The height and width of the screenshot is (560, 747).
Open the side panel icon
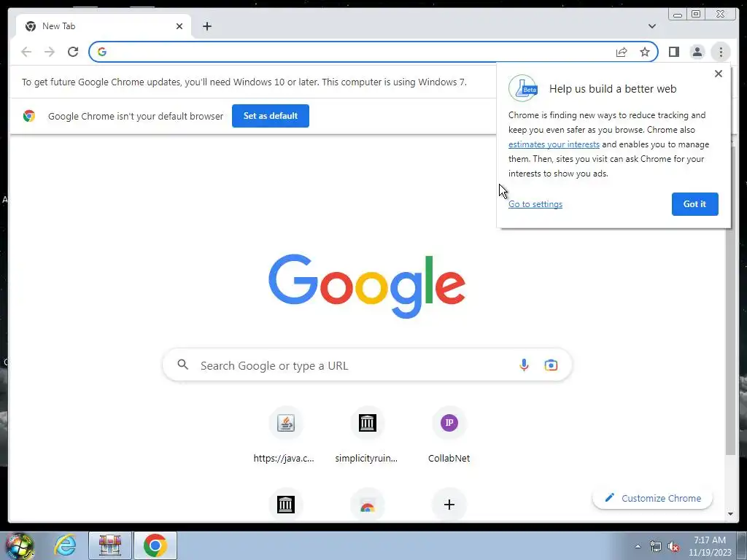tap(673, 52)
